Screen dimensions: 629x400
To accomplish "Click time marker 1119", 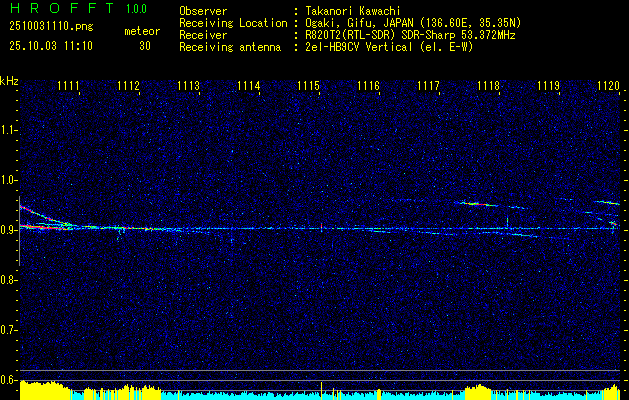I will [x=548, y=86].
